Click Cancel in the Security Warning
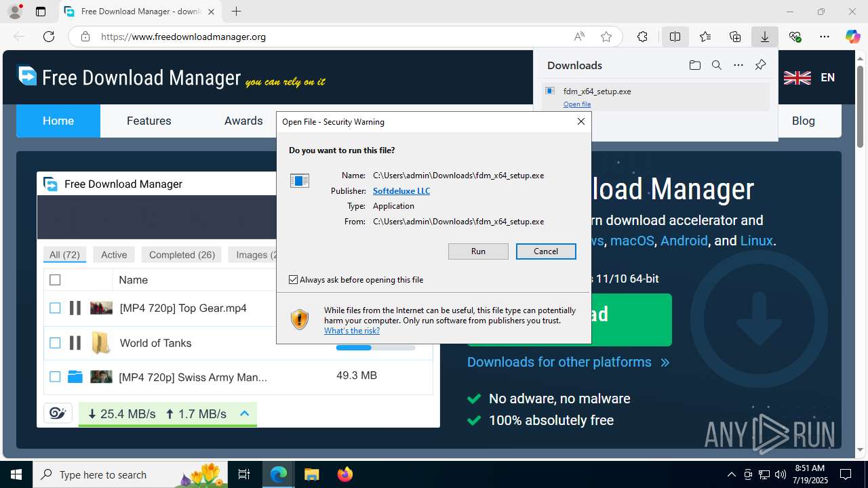Viewport: 868px width, 488px height. pyautogui.click(x=546, y=251)
